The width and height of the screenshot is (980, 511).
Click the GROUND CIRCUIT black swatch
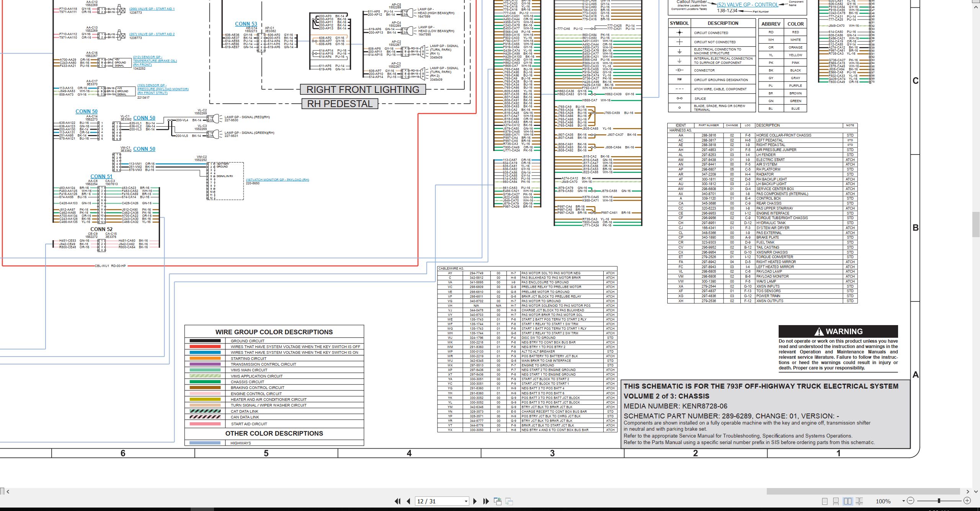[205, 341]
